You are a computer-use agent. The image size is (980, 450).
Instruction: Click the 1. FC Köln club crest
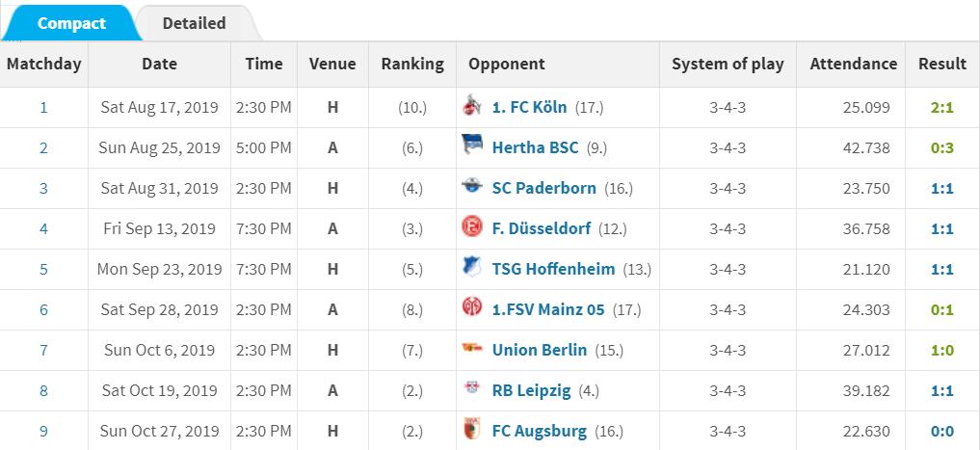click(472, 107)
